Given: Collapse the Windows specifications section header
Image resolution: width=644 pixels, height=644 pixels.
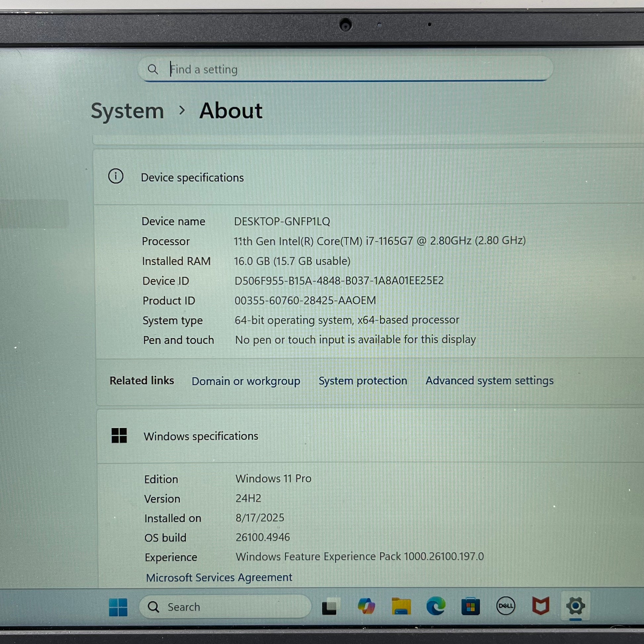Looking at the screenshot, I should tap(370, 436).
